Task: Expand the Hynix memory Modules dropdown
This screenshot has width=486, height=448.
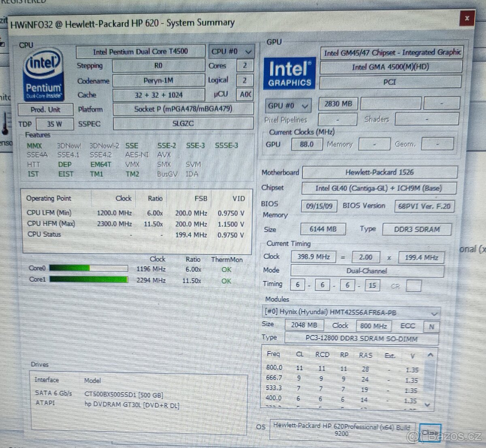Action: pyautogui.click(x=435, y=313)
